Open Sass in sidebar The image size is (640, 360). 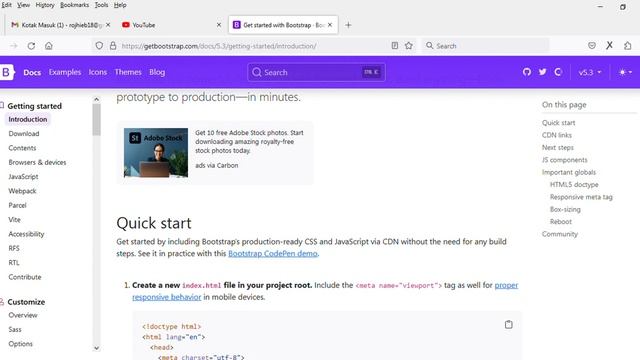coord(15,329)
